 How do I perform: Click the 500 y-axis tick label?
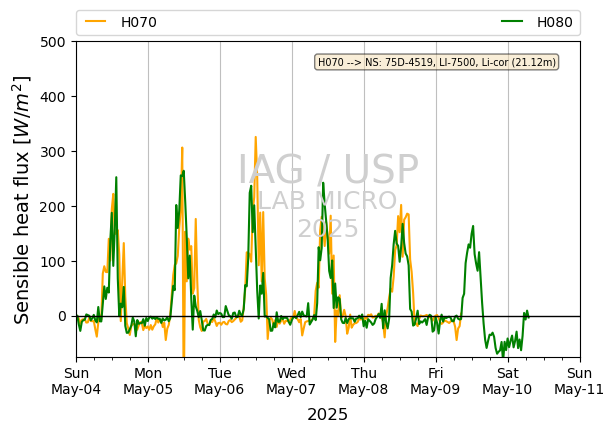point(53,42)
